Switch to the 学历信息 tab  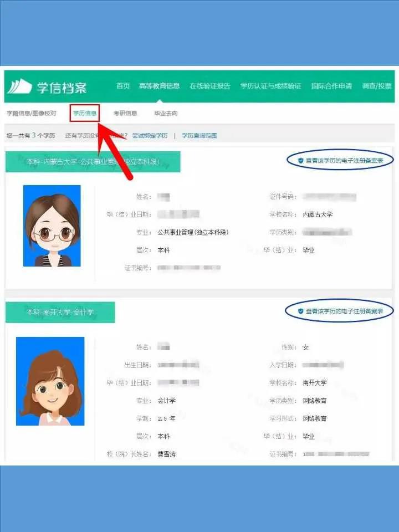[x=85, y=113]
